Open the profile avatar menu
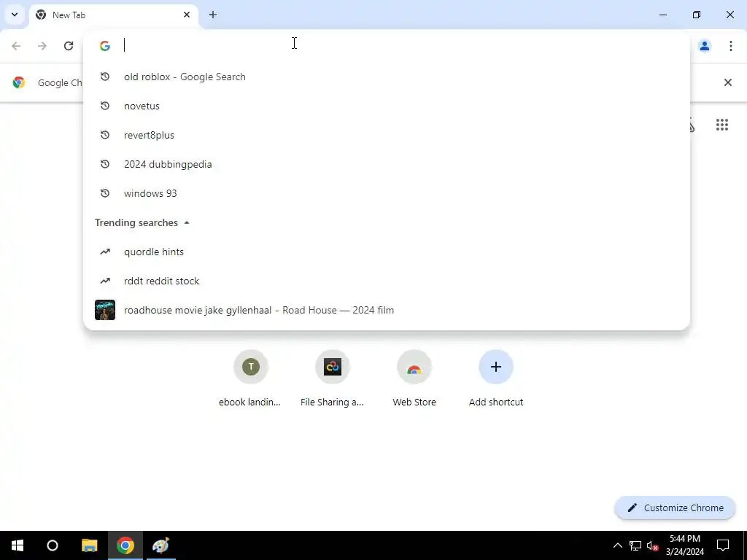The width and height of the screenshot is (747, 560). pyautogui.click(x=705, y=46)
